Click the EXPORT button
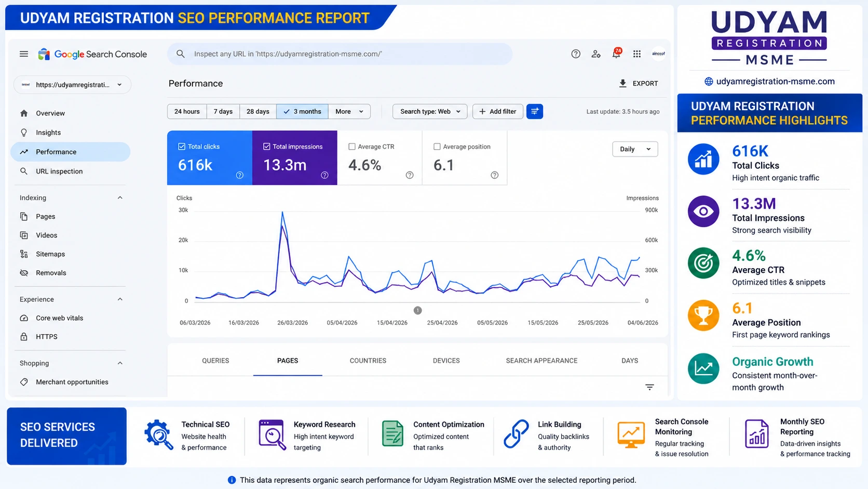The height and width of the screenshot is (489, 868). point(638,83)
